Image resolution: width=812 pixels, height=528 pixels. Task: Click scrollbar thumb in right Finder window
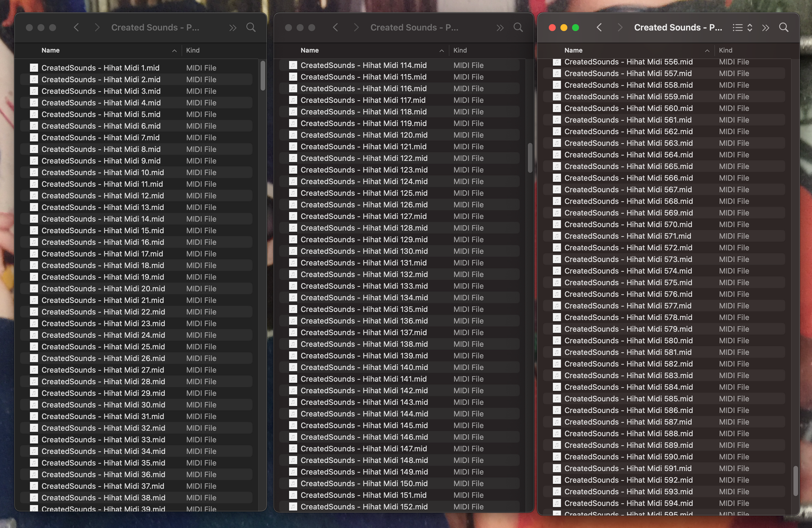click(795, 481)
